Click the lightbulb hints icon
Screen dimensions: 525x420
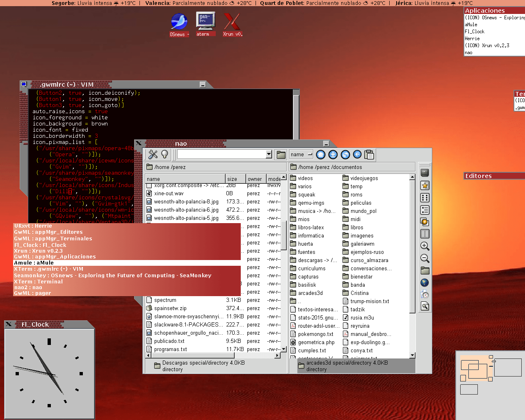click(164, 155)
